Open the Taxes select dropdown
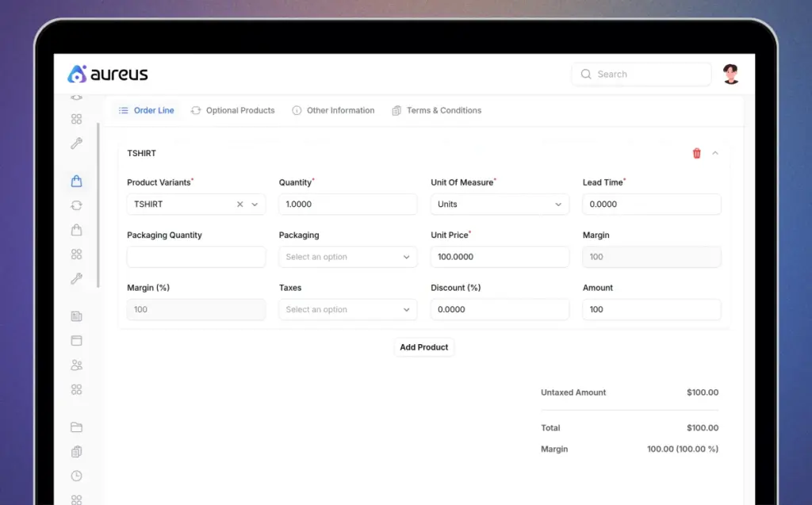Image resolution: width=812 pixels, height=505 pixels. [348, 309]
